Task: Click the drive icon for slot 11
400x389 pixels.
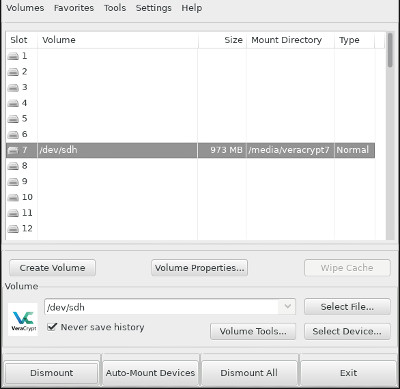Action: tap(13, 213)
